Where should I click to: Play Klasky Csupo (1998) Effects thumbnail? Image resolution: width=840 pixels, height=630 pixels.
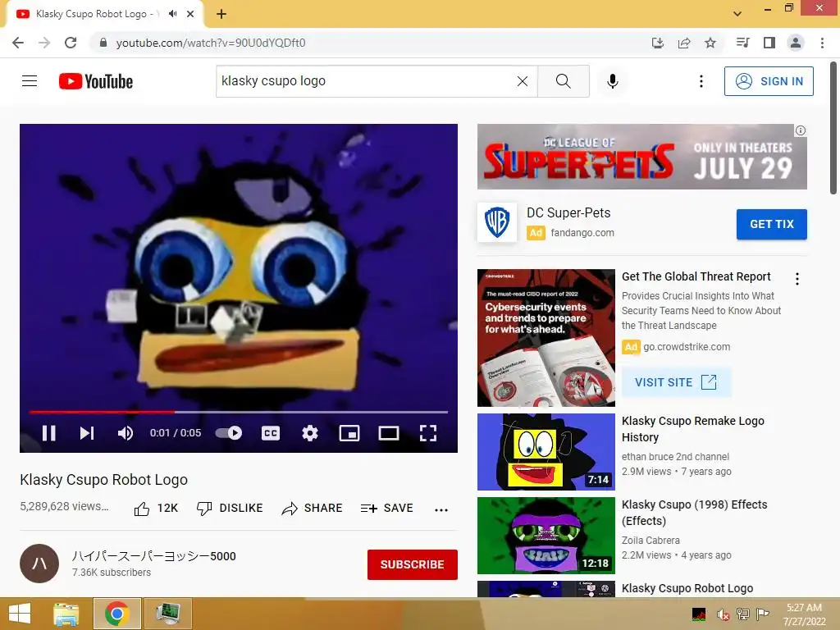point(546,536)
